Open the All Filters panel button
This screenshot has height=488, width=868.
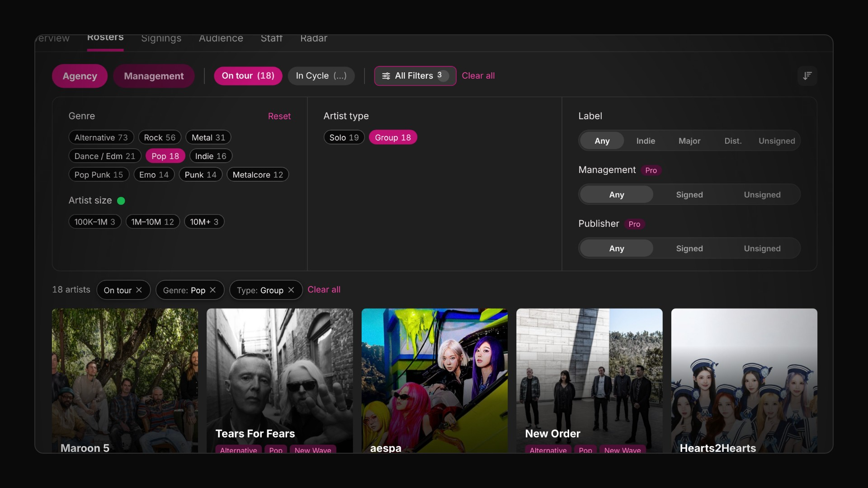pyautogui.click(x=415, y=76)
